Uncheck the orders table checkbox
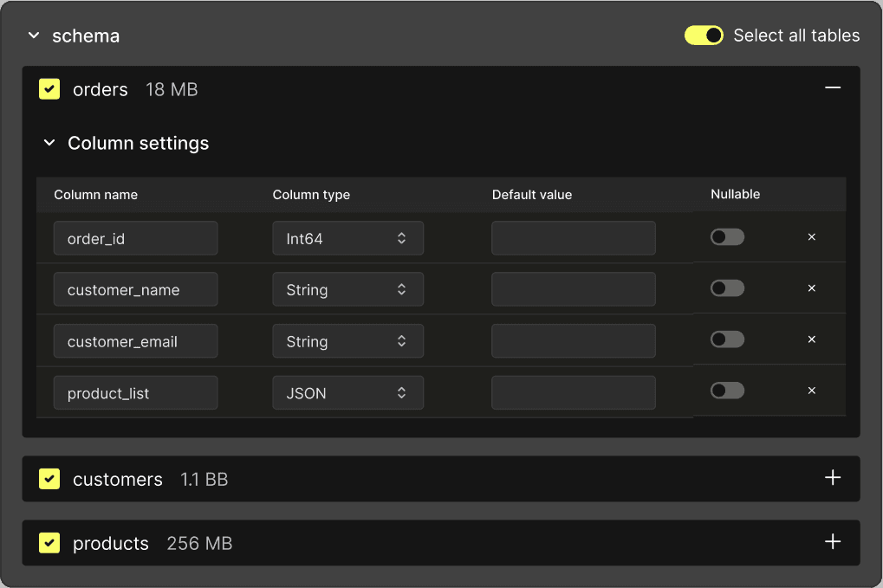Image resolution: width=883 pixels, height=588 pixels. coord(49,89)
